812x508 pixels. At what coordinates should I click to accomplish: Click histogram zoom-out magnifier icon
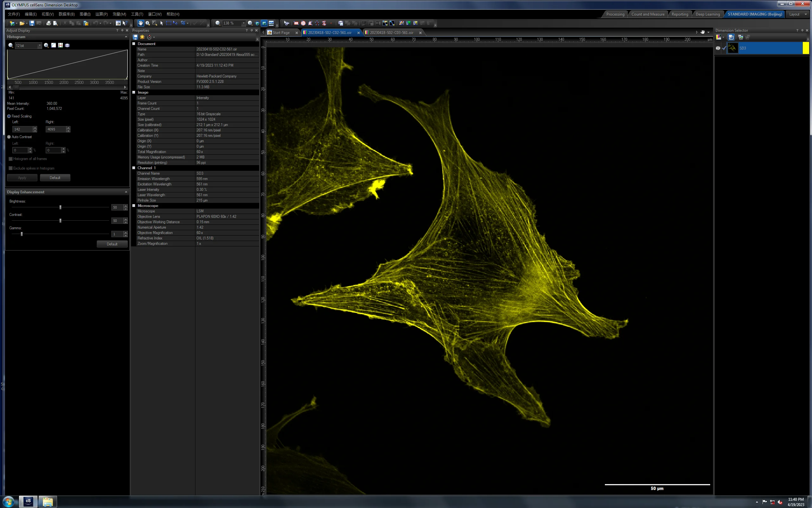pyautogui.click(x=11, y=45)
